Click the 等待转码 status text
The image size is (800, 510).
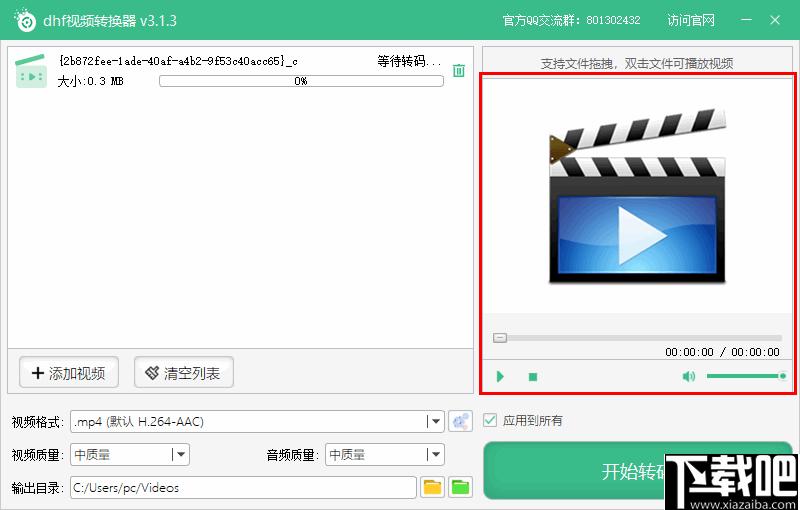[x=409, y=61]
